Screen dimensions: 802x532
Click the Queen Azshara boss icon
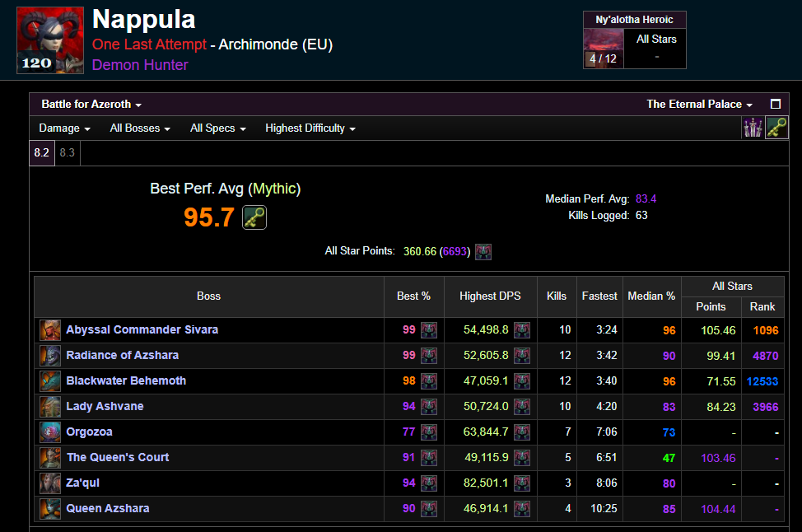[50, 509]
